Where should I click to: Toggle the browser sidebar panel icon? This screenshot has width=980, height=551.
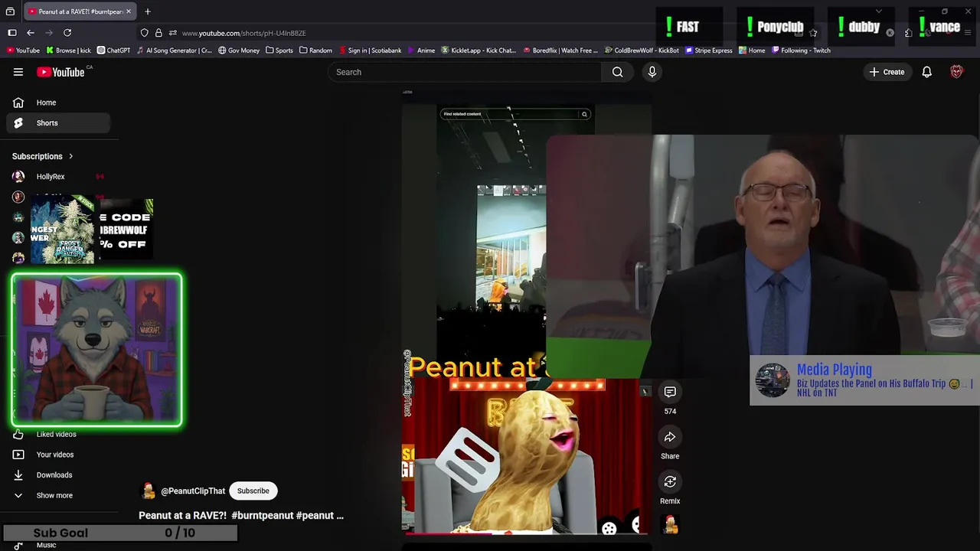(12, 33)
